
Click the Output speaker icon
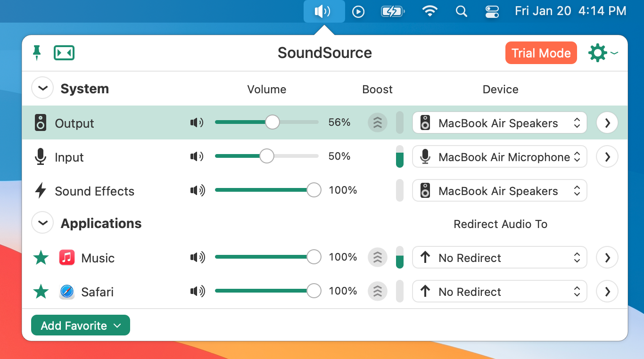(41, 123)
